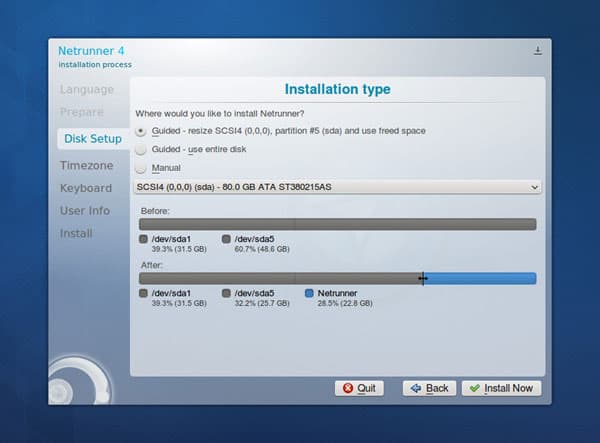This screenshot has width=600, height=443.
Task: Click the /dev/sda5 legend icon under After
Action: (x=227, y=294)
